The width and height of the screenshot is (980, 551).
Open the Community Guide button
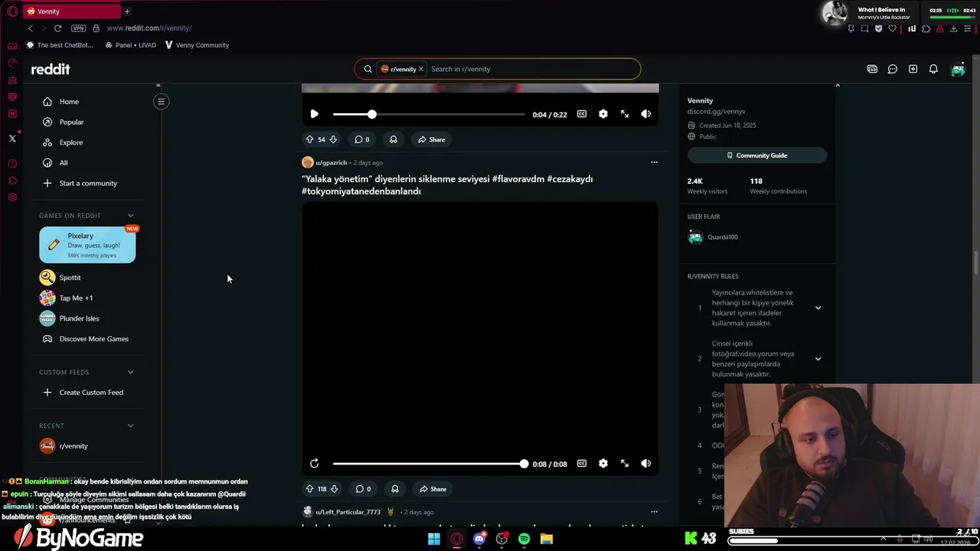point(757,155)
